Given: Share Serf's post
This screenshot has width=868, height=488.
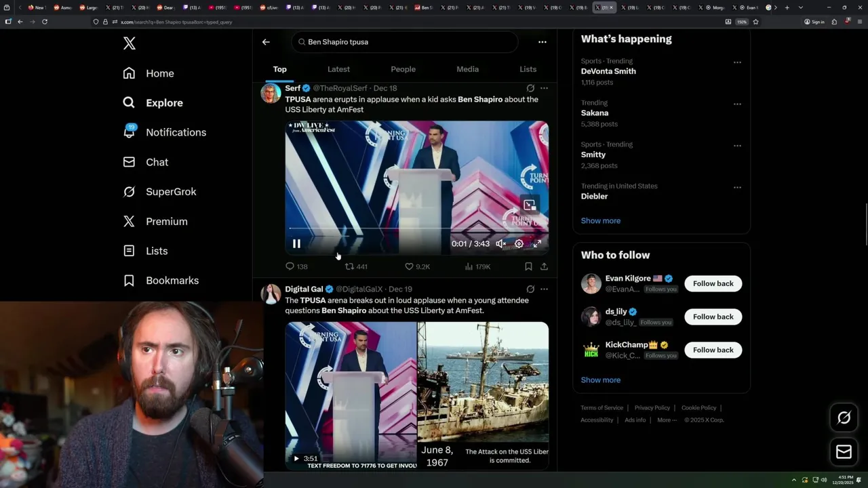Looking at the screenshot, I should (x=544, y=267).
